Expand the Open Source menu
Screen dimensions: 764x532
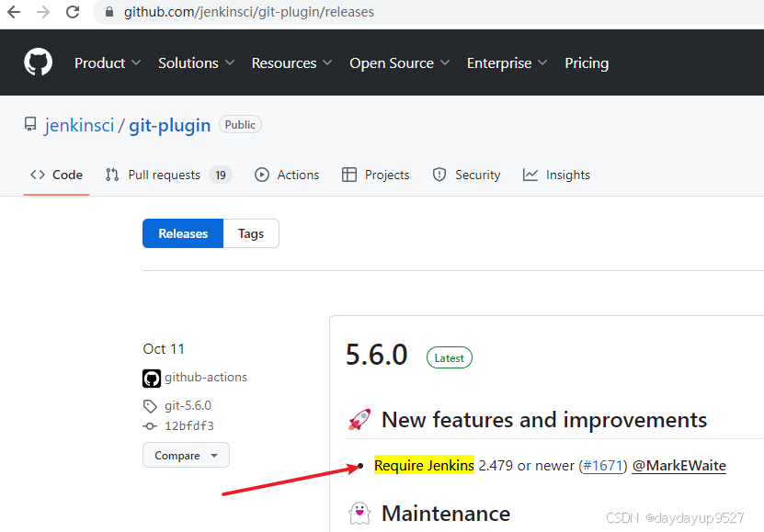pos(400,62)
